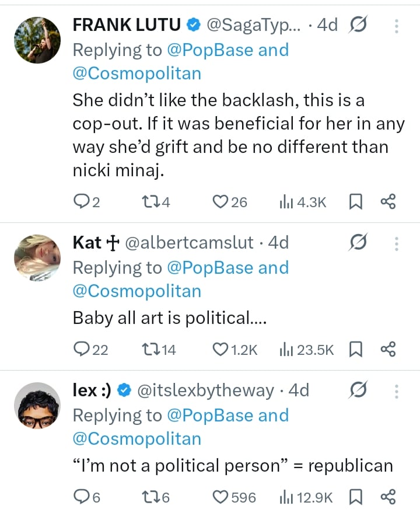
Task: Open @Cosmopolitan link in lex's reply
Action: click(136, 438)
